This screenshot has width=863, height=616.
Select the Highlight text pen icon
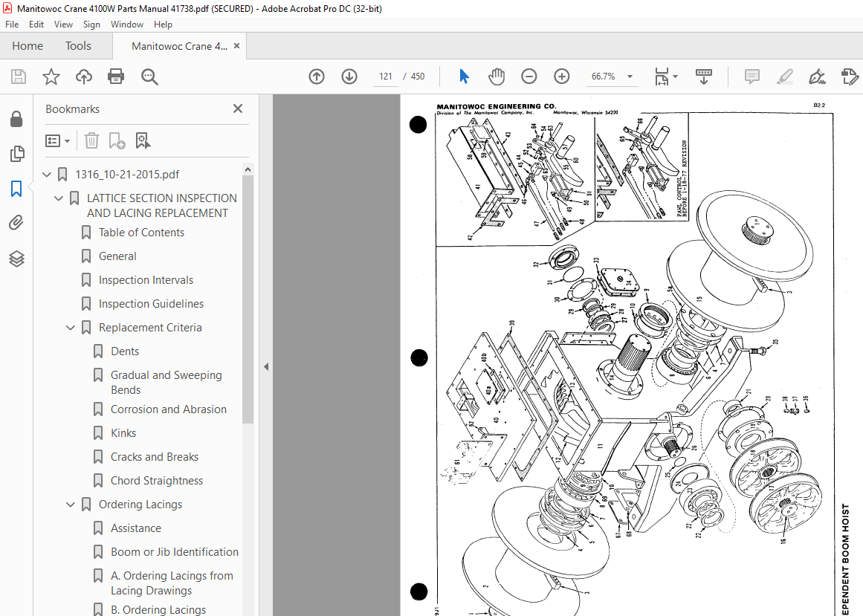click(x=784, y=77)
